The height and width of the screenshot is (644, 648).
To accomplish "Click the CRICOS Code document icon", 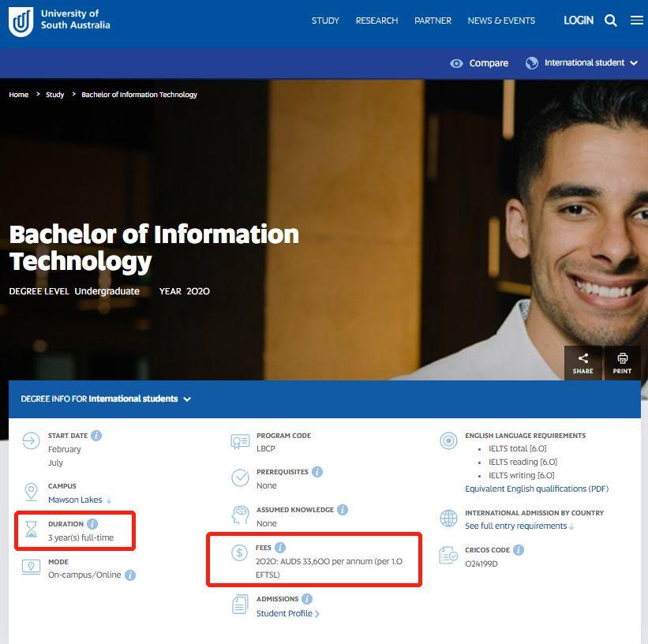I will (448, 555).
